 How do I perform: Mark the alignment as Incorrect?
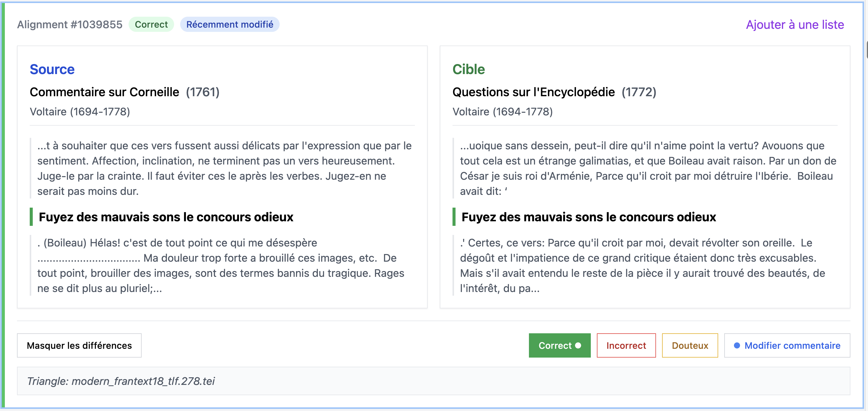pyautogui.click(x=626, y=345)
